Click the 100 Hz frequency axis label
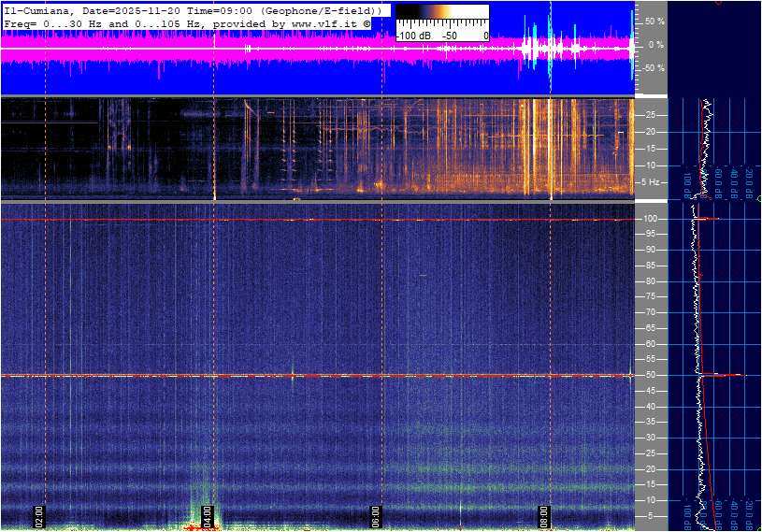 click(652, 219)
